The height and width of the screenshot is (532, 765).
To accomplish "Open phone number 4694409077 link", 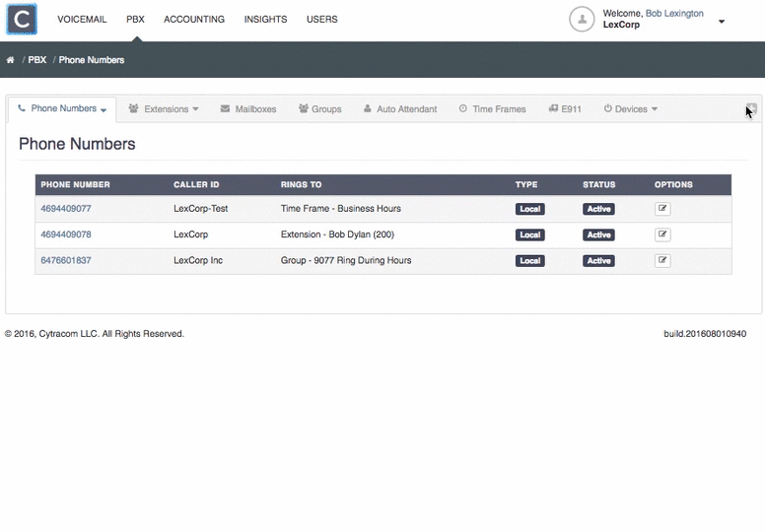I will tap(66, 209).
